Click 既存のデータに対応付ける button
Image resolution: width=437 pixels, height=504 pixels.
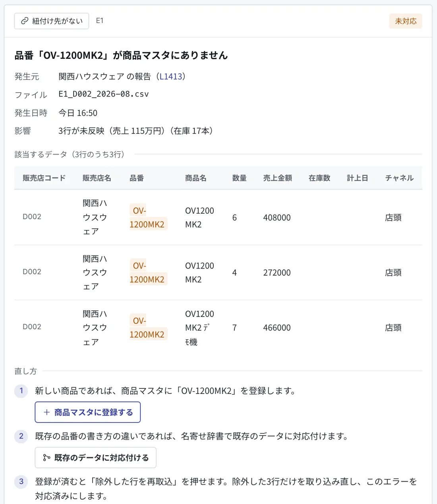96,458
